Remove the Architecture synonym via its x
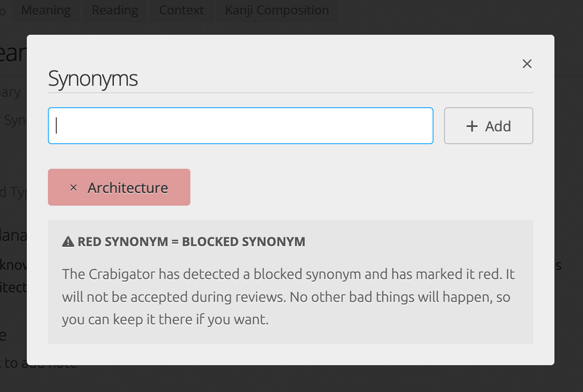583x392 pixels. click(x=73, y=188)
